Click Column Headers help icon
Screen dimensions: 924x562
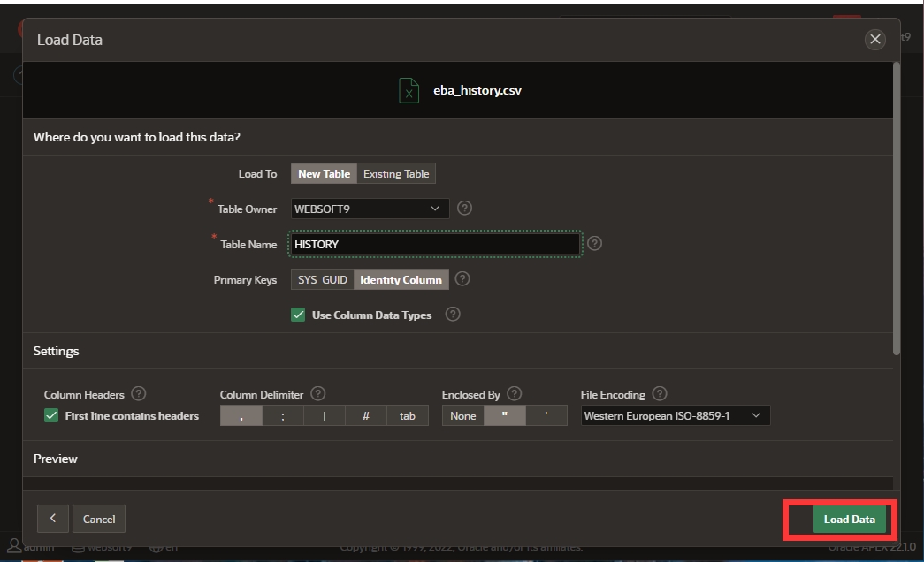click(x=138, y=394)
